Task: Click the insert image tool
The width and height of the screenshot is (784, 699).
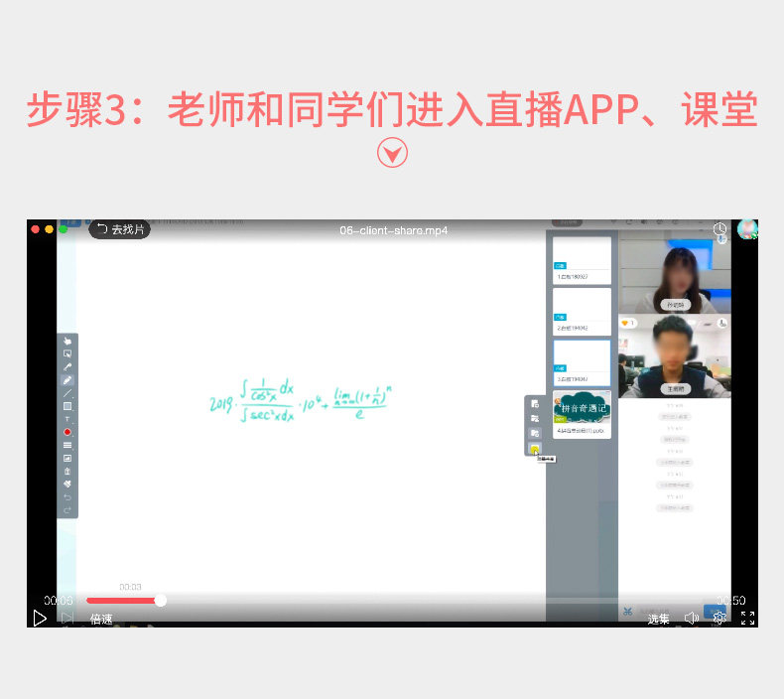Action: coord(67,459)
